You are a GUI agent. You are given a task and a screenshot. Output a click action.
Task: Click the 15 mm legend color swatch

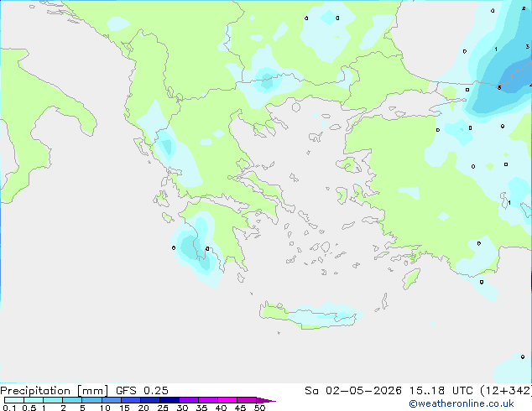tap(131, 400)
